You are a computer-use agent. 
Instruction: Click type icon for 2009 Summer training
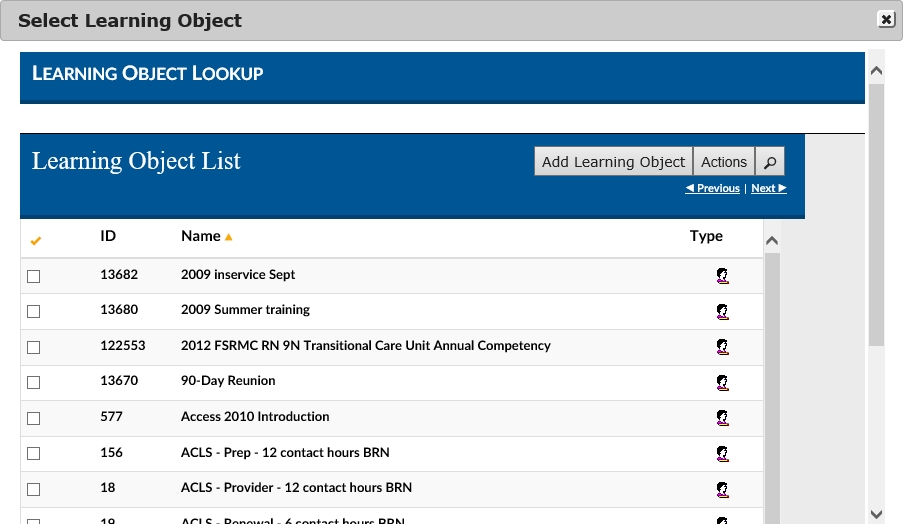tap(722, 311)
